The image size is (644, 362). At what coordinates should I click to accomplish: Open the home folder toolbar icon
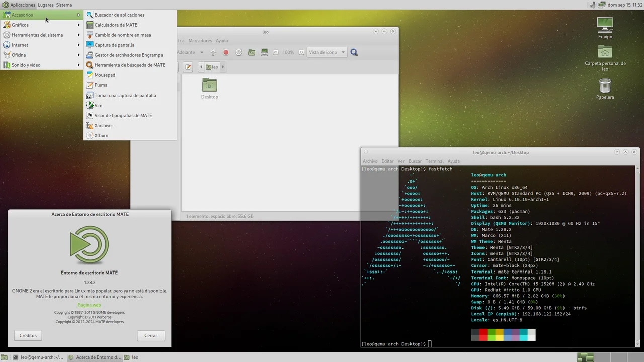point(251,52)
